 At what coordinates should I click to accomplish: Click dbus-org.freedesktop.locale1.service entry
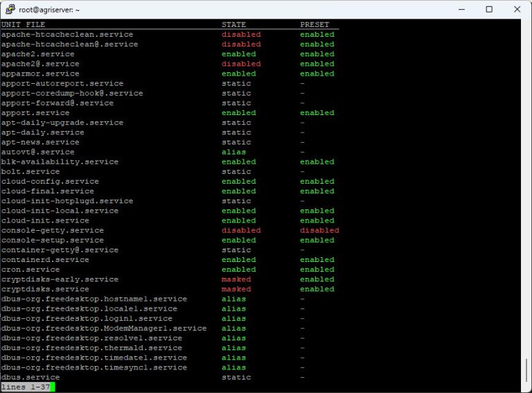(89, 309)
